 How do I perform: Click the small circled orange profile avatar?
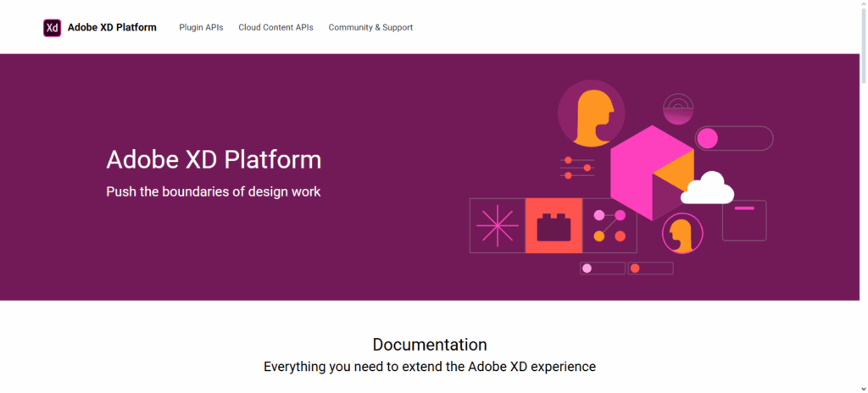[682, 234]
